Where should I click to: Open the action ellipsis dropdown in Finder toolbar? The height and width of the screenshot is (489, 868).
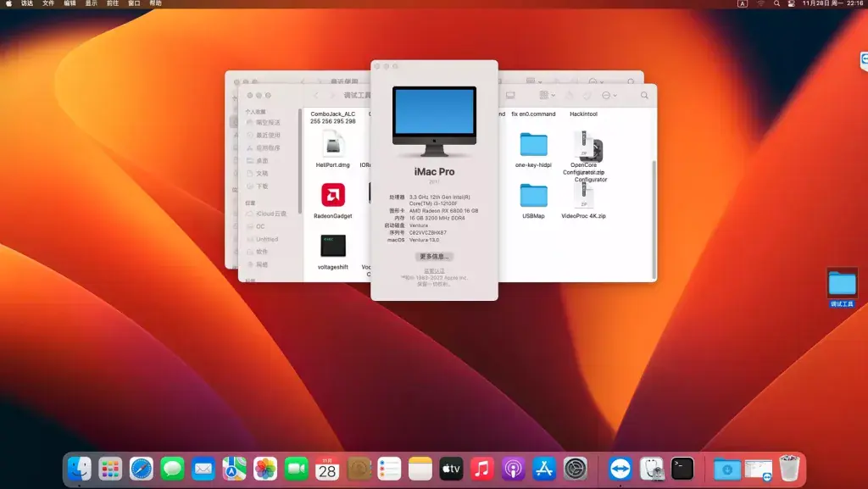(x=609, y=95)
